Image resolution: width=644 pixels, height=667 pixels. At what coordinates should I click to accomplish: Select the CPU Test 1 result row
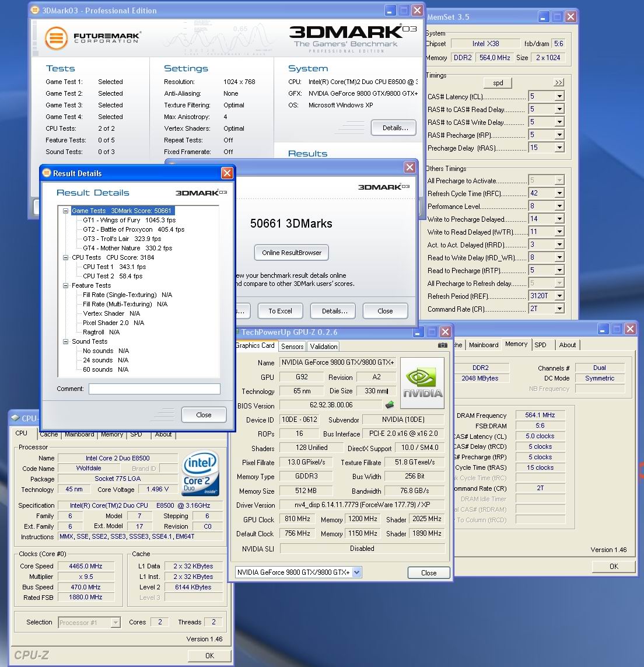click(114, 267)
